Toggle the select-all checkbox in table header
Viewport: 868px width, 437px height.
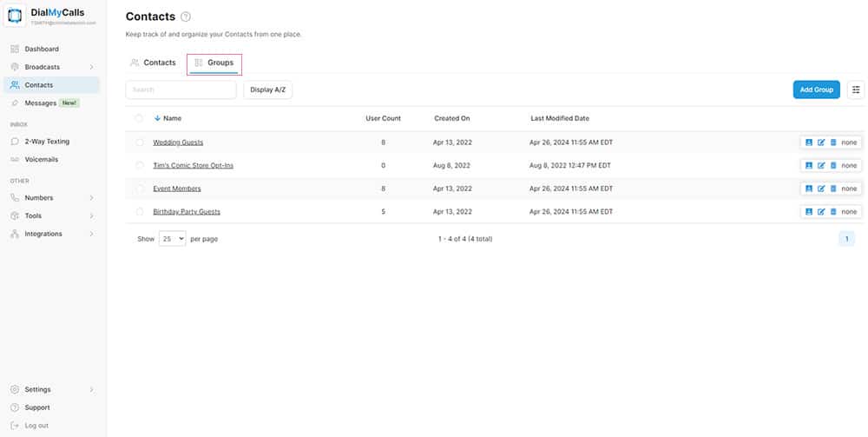tap(139, 118)
